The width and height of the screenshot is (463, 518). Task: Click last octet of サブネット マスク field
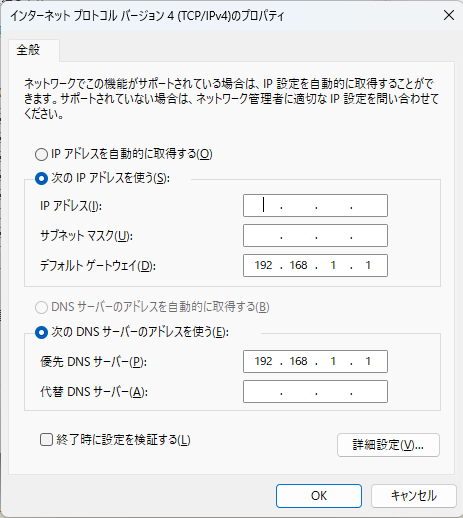coord(368,236)
